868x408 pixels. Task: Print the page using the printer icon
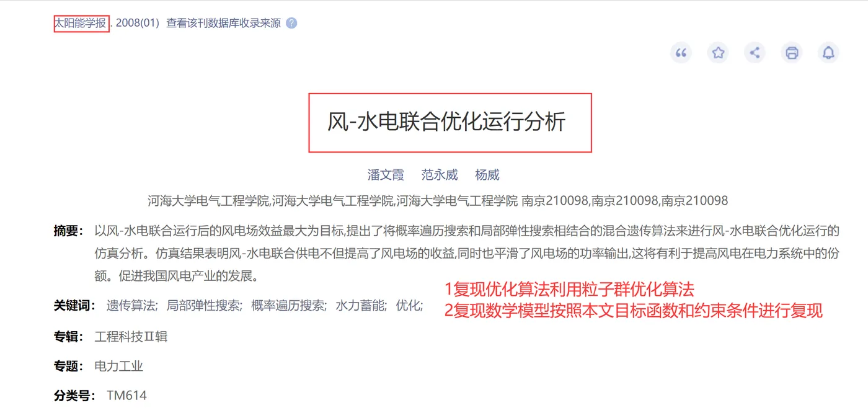(792, 53)
